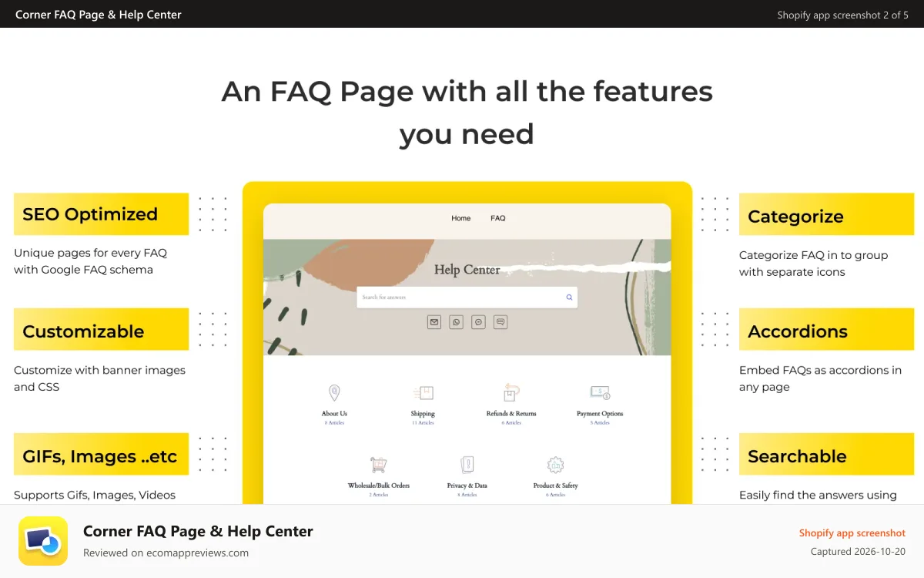Open the Product & Safety category label
This screenshot has width=924, height=578.
(x=555, y=486)
